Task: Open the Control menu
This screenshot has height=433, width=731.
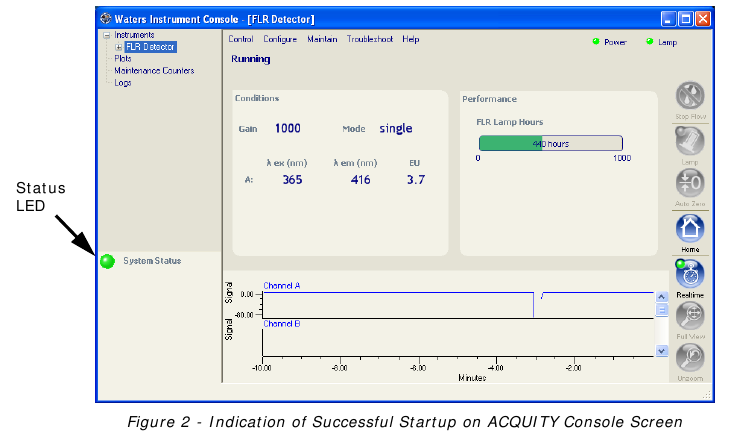Action: (241, 39)
